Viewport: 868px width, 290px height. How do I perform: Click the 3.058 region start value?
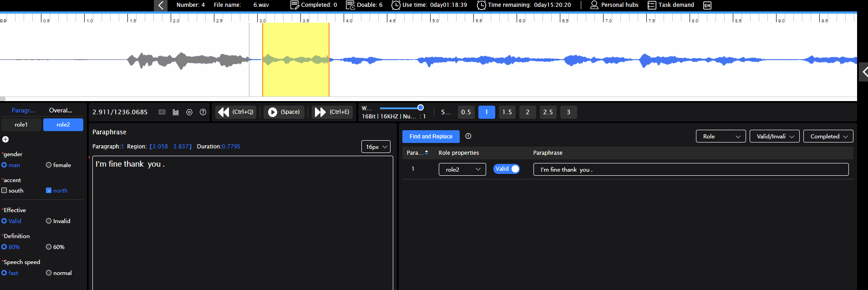160,147
